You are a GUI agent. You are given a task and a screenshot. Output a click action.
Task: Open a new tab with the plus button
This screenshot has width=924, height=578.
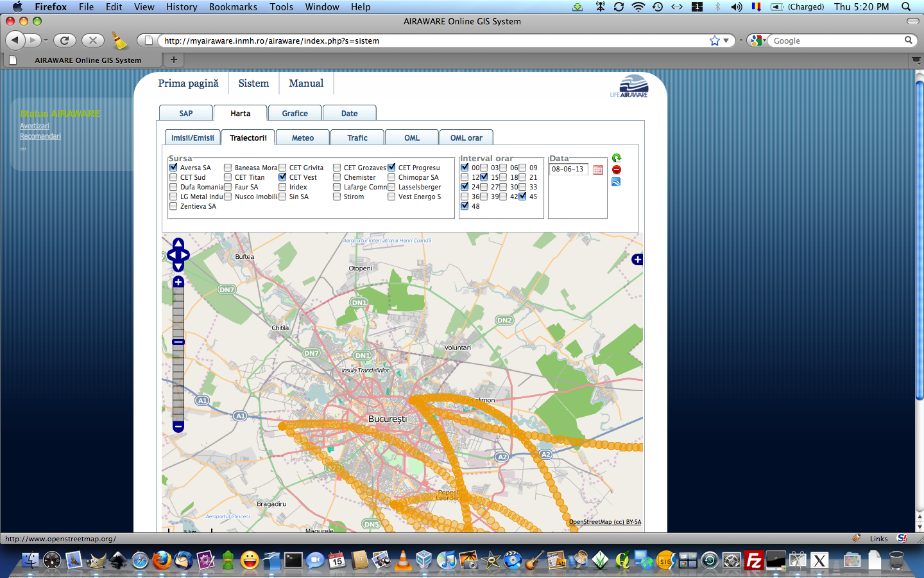[x=173, y=60]
